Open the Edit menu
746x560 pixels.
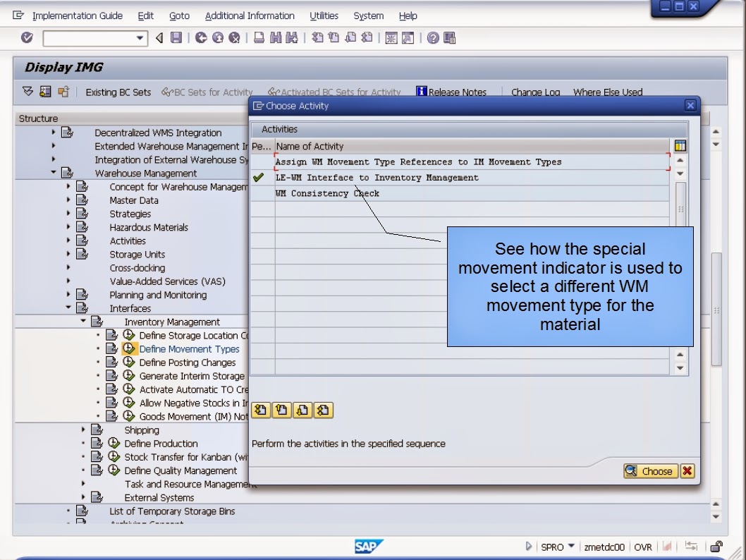click(145, 16)
